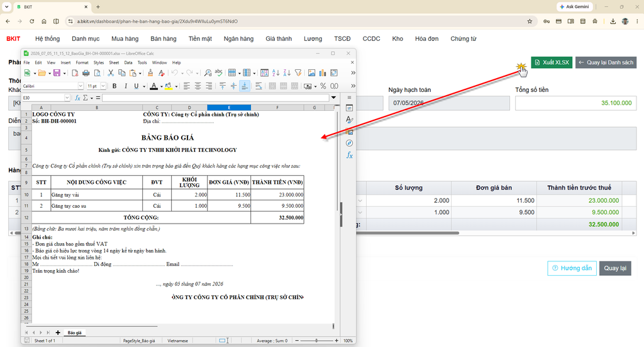Toggle Align Bottom in Calc
This screenshot has width=644, height=347.
coord(245,86)
